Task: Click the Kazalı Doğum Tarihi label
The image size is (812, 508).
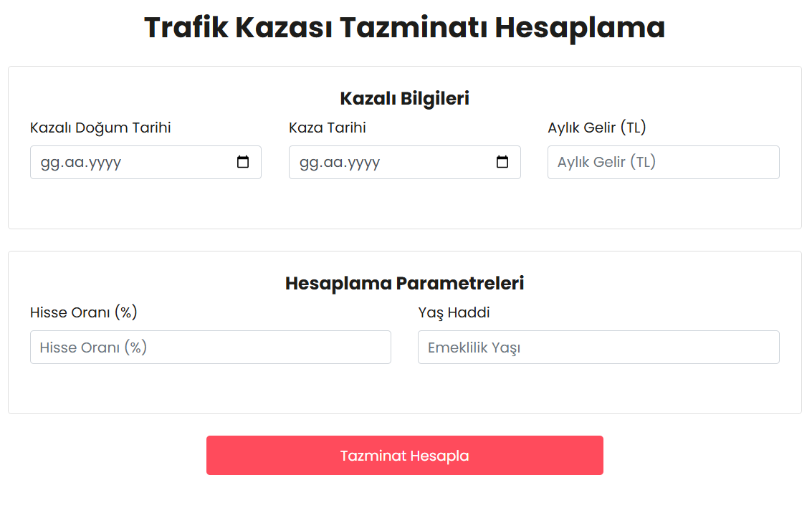Action: click(x=100, y=128)
